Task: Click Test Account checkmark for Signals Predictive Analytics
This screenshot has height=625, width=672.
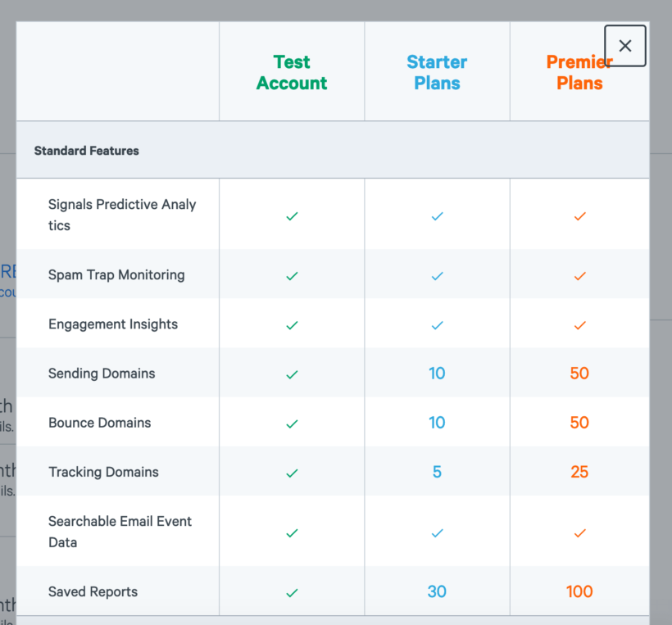Action: point(292,216)
